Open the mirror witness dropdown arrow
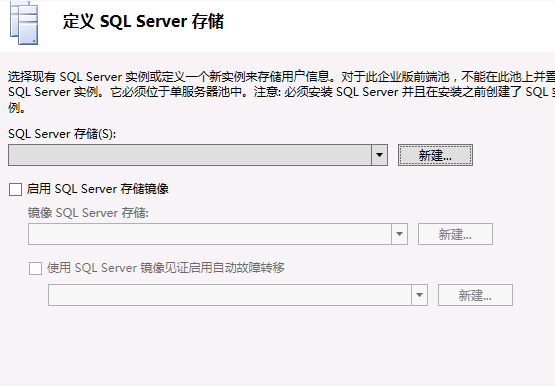 click(x=419, y=295)
